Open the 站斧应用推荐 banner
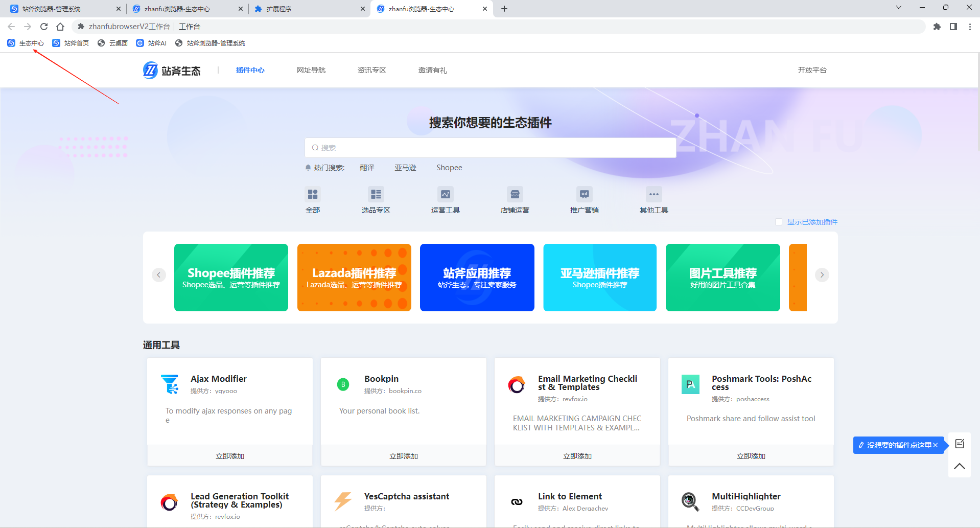The width and height of the screenshot is (980, 528). [477, 278]
